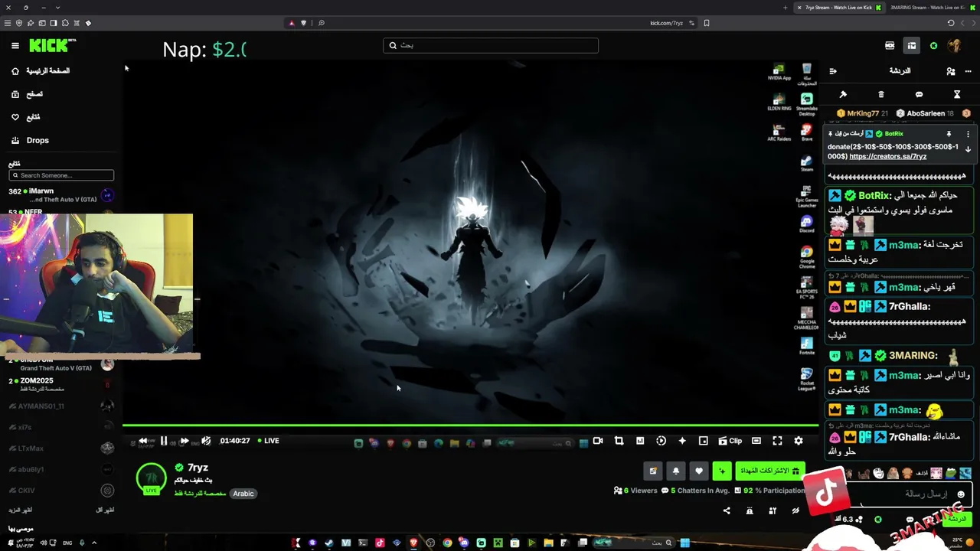Screen dimensions: 980x551
Task: Create a Clip of the stream
Action: [x=730, y=441]
